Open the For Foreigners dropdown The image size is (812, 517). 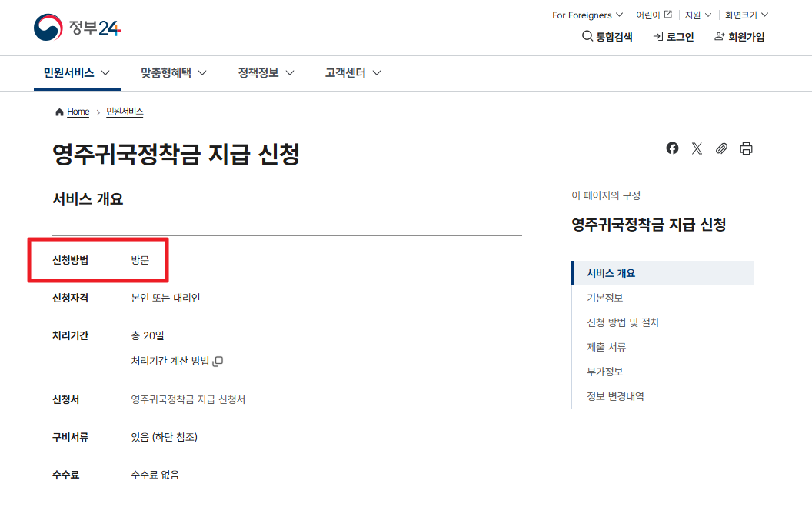click(587, 15)
